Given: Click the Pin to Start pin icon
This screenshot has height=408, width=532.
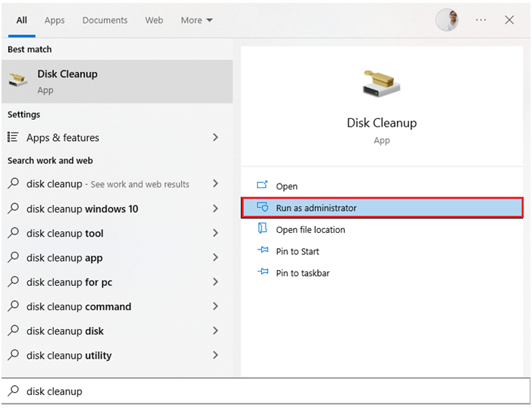Looking at the screenshot, I should pos(263,250).
